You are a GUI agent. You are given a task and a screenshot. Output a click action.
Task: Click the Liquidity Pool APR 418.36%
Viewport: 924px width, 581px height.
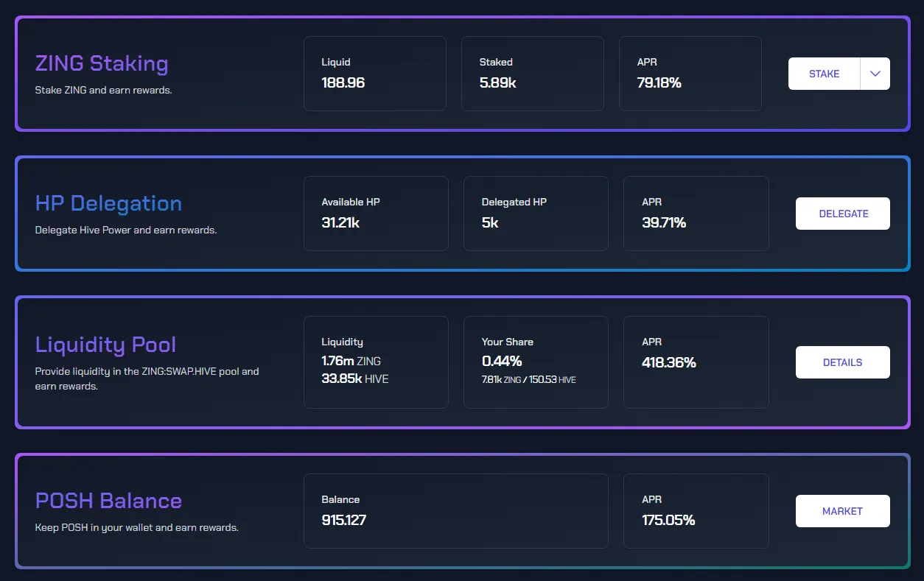click(669, 362)
